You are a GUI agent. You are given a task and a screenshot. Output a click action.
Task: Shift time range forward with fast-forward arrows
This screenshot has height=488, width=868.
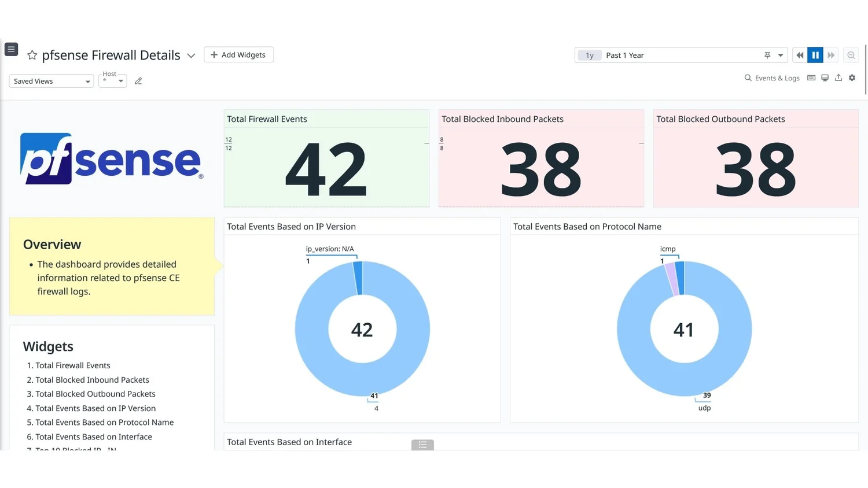(831, 55)
